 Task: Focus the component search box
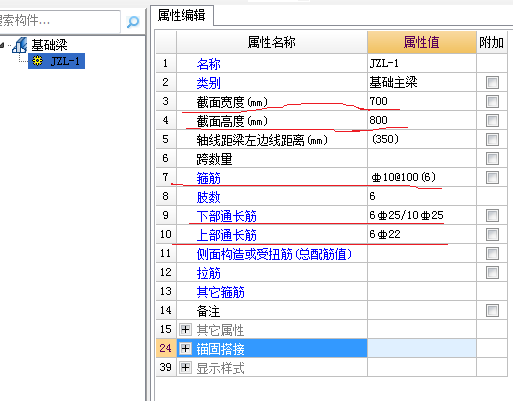tap(60, 21)
